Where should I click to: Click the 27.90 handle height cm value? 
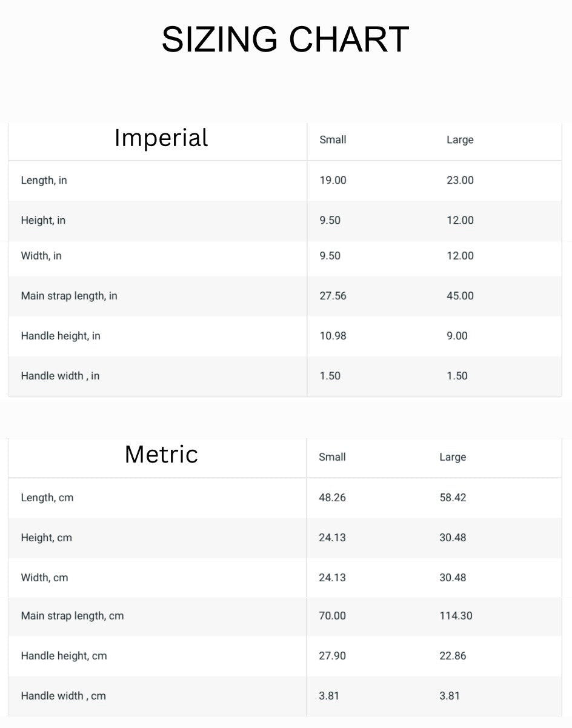[x=332, y=656]
